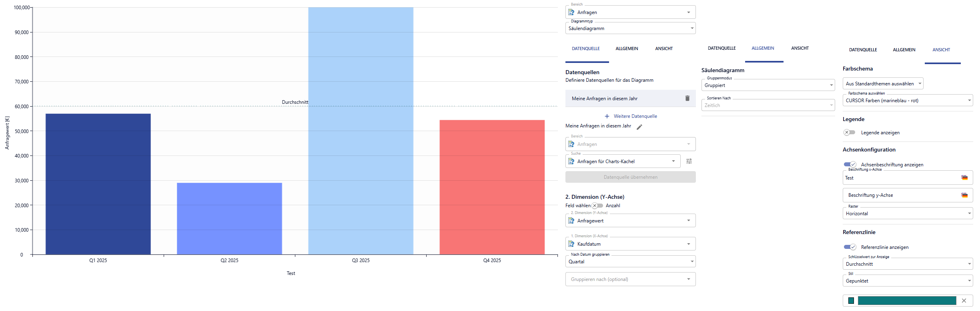
Task: Open the Raster dropdown set to Horizontal
Action: click(908, 213)
